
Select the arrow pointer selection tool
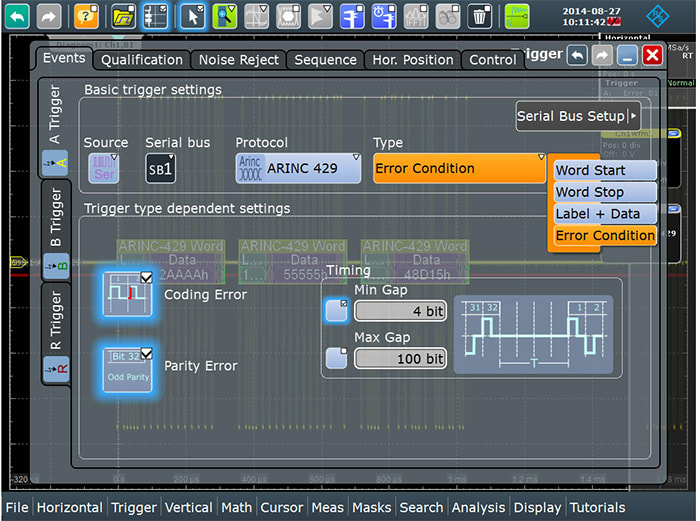[193, 17]
